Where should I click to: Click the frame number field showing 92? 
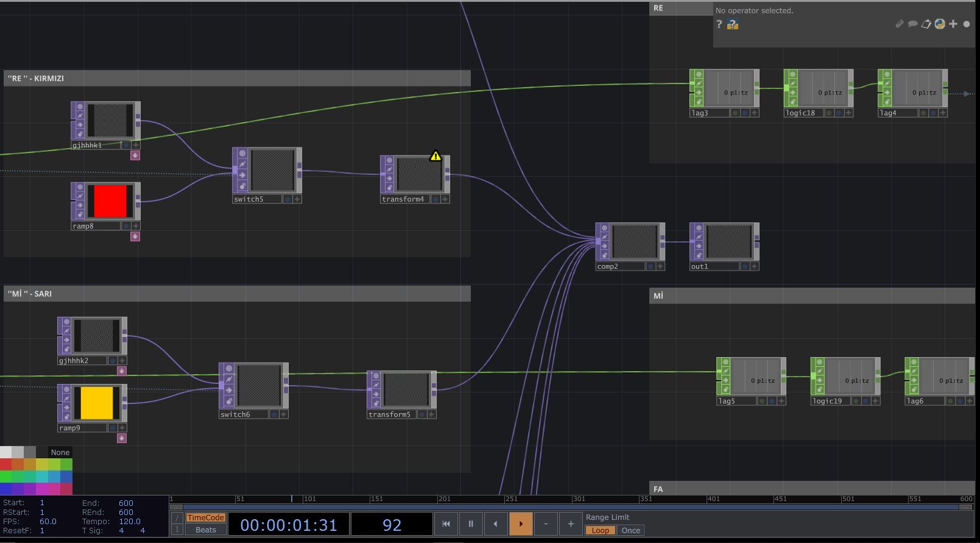392,525
